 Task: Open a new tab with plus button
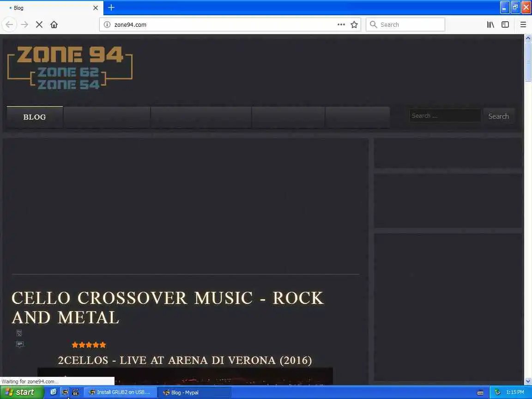coord(111,7)
